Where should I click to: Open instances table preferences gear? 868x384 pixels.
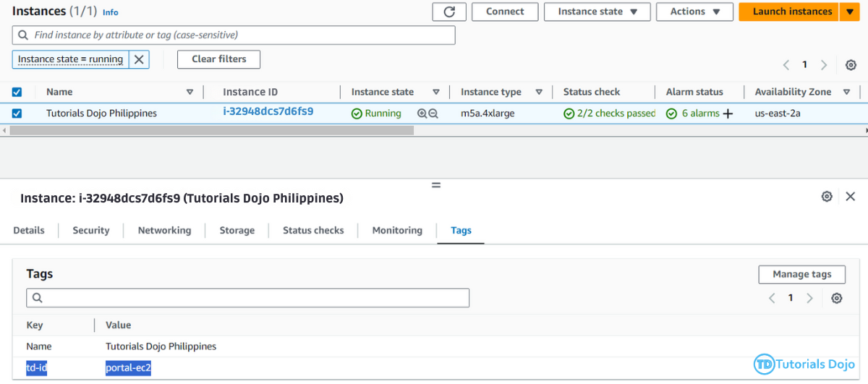851,65
